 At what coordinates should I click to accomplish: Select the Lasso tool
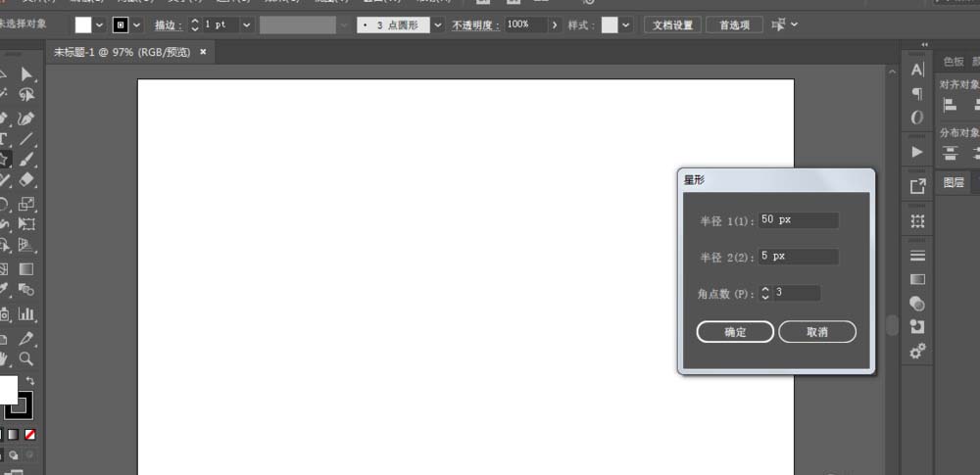[26, 95]
